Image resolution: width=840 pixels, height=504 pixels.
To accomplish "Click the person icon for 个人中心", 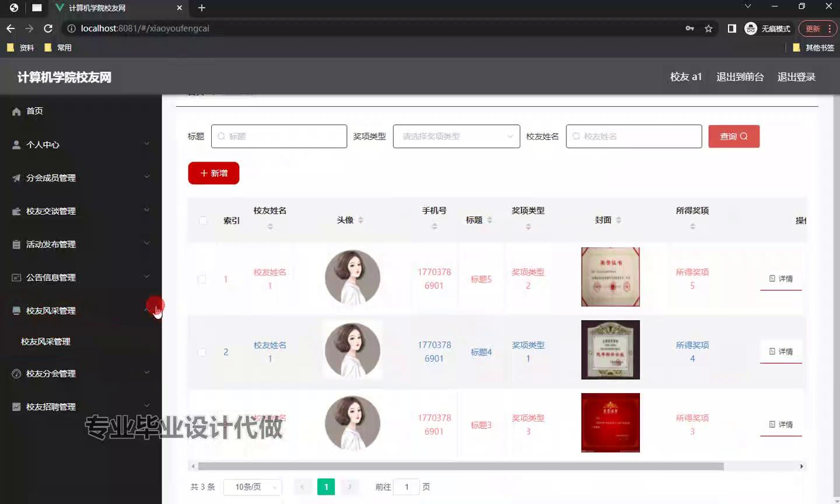I will (x=16, y=145).
